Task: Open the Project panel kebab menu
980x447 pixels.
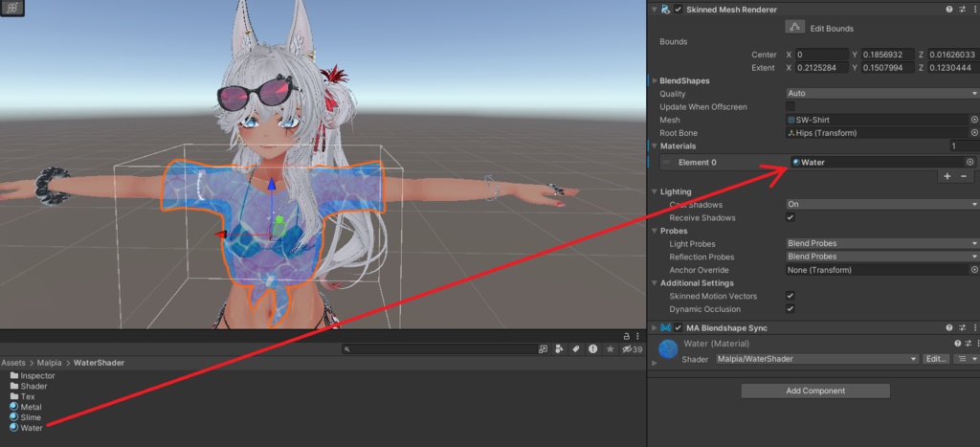Action: (x=637, y=336)
